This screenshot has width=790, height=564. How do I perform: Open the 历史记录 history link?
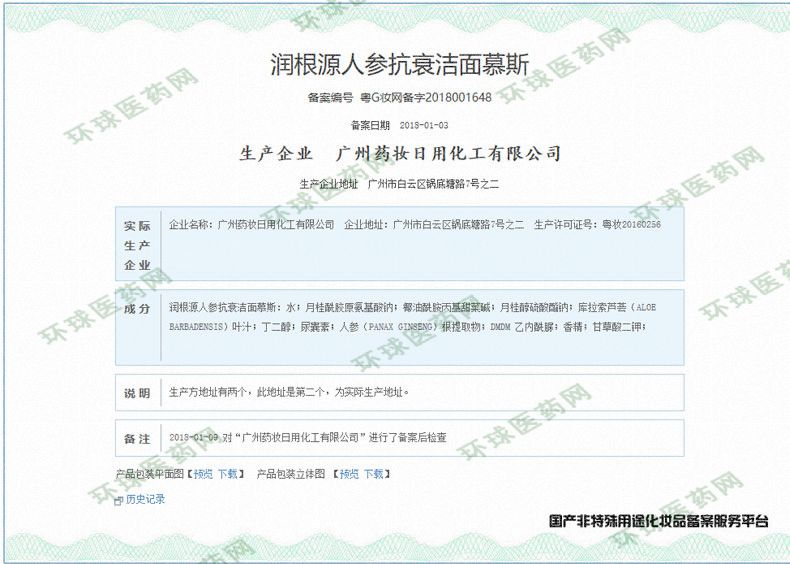click(x=145, y=499)
